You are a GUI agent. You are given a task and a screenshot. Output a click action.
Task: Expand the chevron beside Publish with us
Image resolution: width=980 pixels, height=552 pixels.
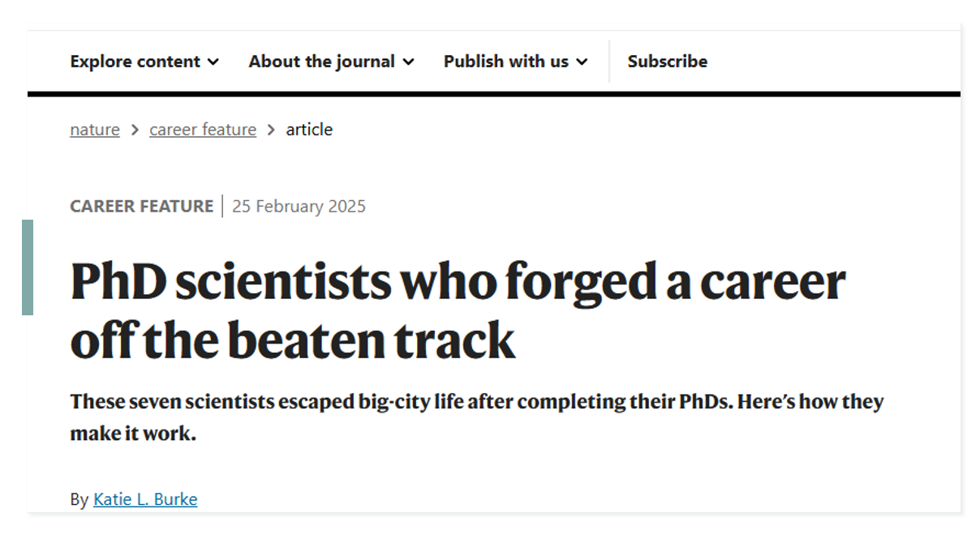coord(582,62)
